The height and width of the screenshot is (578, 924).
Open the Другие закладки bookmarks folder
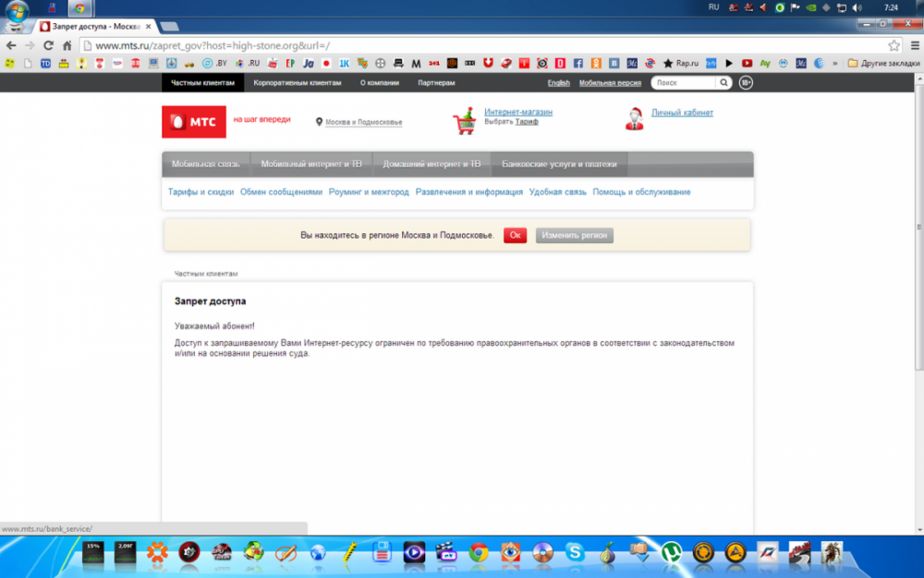[883, 63]
